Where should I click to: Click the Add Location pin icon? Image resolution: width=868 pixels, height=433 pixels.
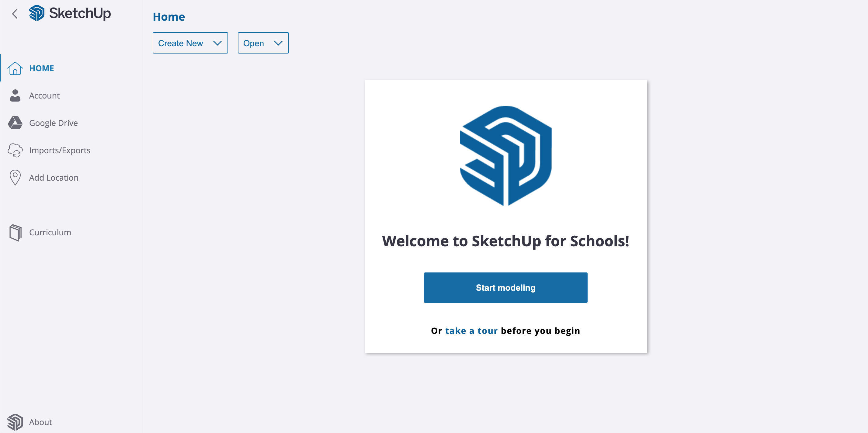click(x=15, y=178)
